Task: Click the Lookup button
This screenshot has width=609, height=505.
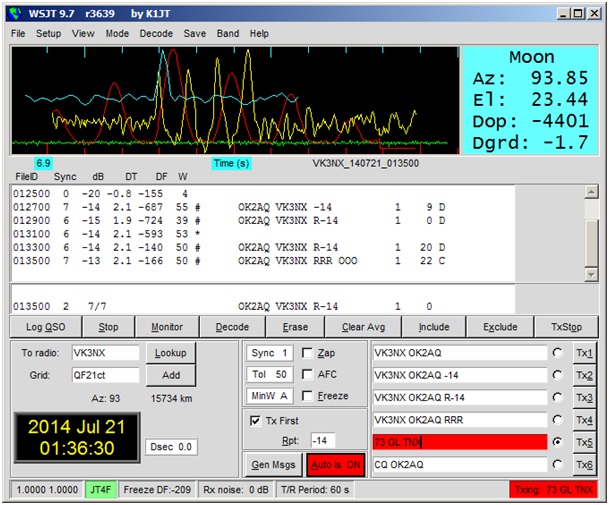Action: click(171, 353)
